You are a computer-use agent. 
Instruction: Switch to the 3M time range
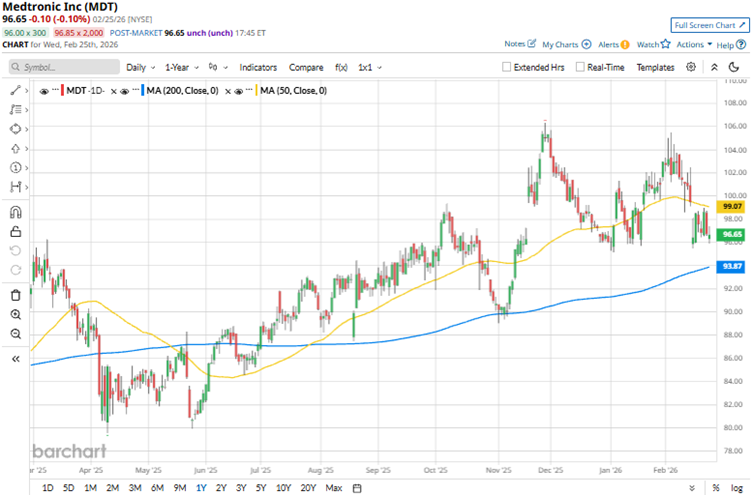134,487
